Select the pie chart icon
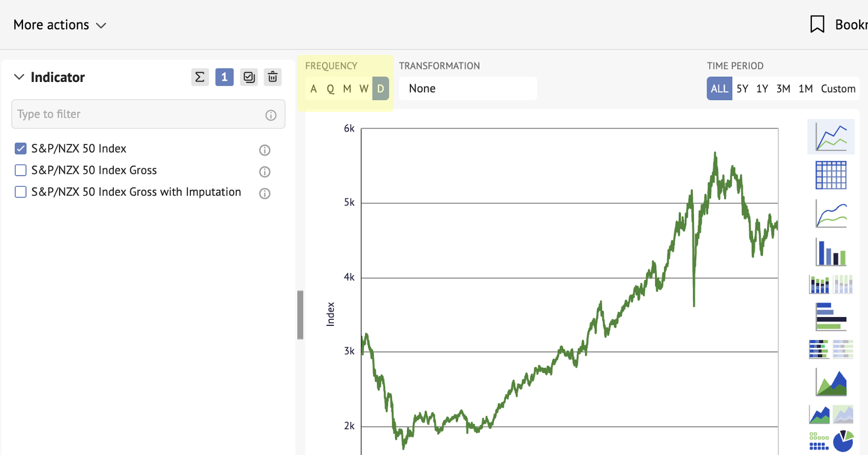The height and width of the screenshot is (455, 868). click(843, 440)
